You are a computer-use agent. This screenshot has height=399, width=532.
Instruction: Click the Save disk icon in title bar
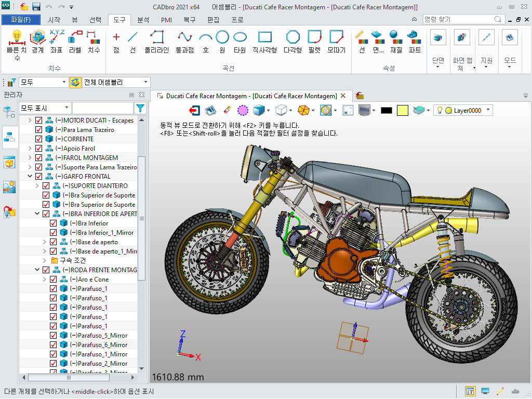click(36, 7)
